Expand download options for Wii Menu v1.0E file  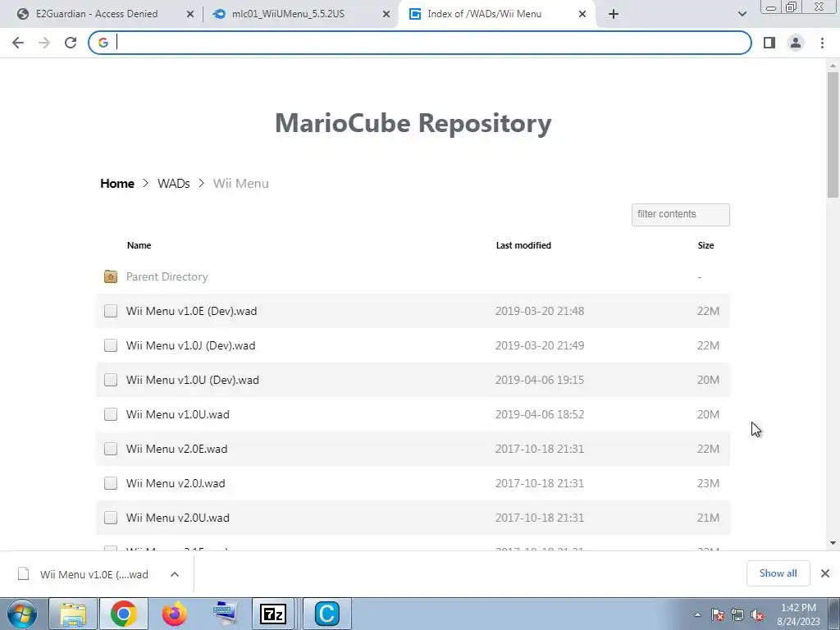pos(174,574)
